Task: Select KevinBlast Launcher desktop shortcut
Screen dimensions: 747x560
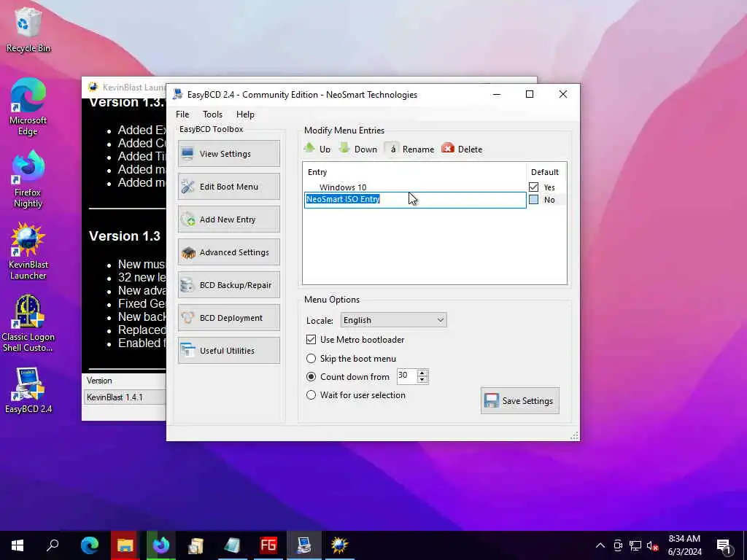Action: point(28,251)
